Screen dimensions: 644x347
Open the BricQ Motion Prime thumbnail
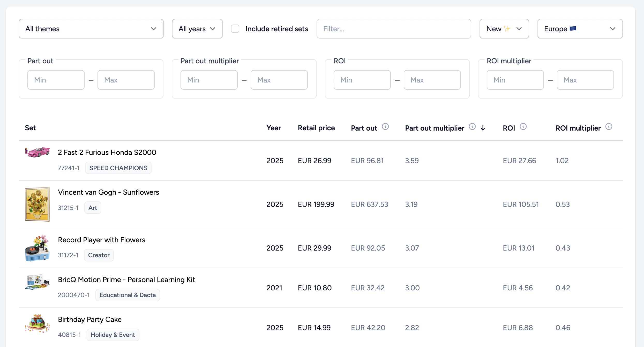[37, 282]
